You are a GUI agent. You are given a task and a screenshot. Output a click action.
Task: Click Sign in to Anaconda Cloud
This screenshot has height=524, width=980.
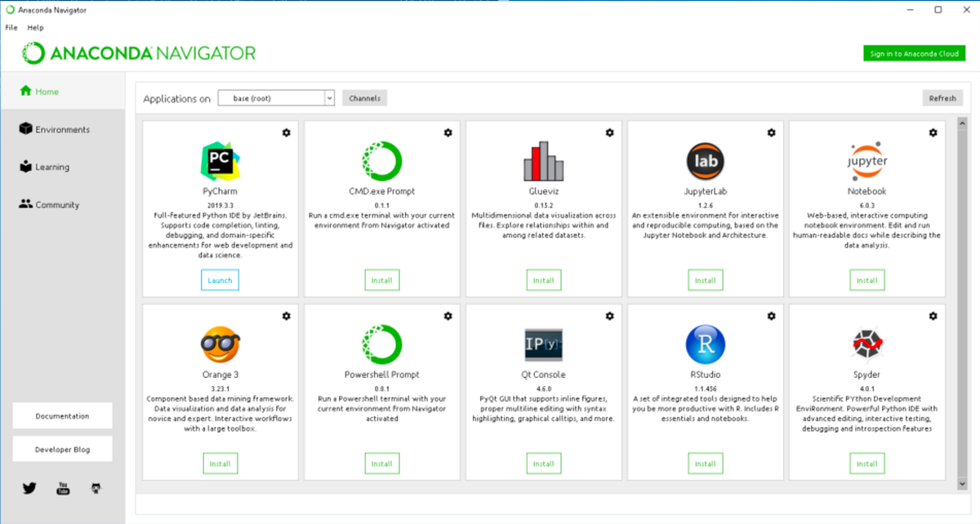[x=914, y=52]
